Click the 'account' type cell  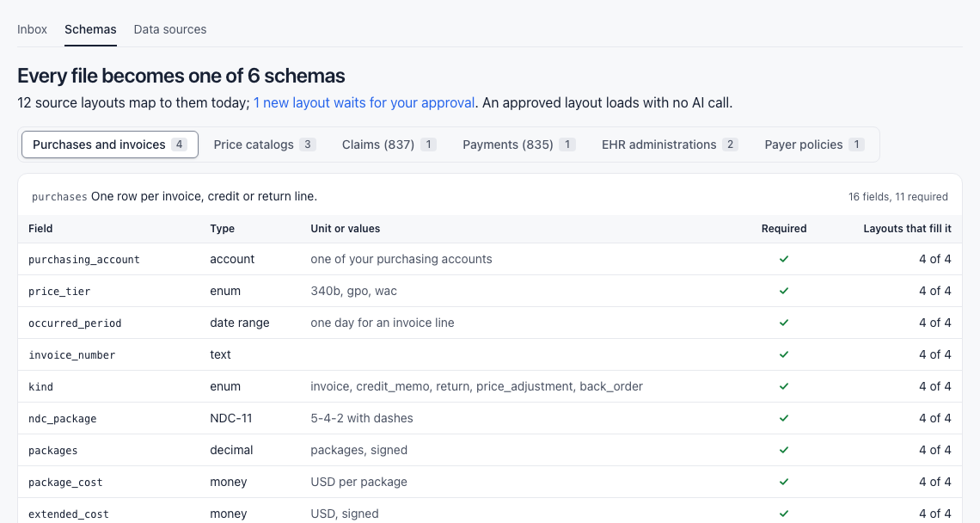(x=232, y=259)
